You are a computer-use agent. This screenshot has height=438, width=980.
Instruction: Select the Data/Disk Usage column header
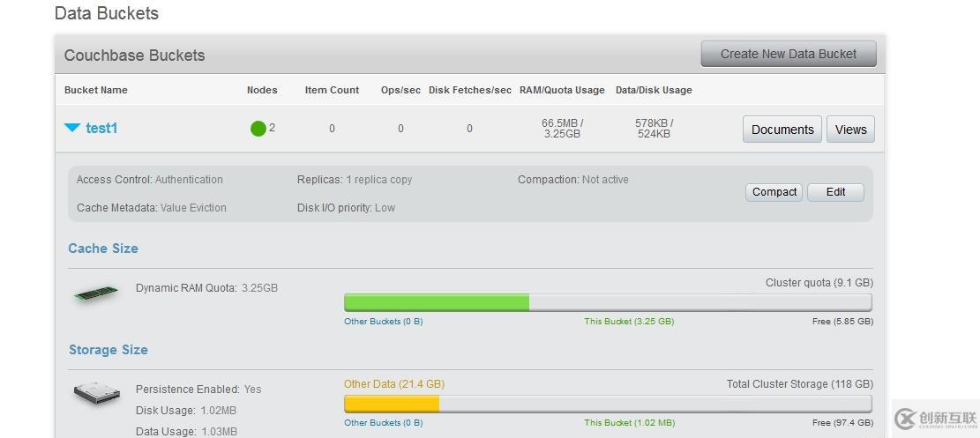tap(654, 90)
